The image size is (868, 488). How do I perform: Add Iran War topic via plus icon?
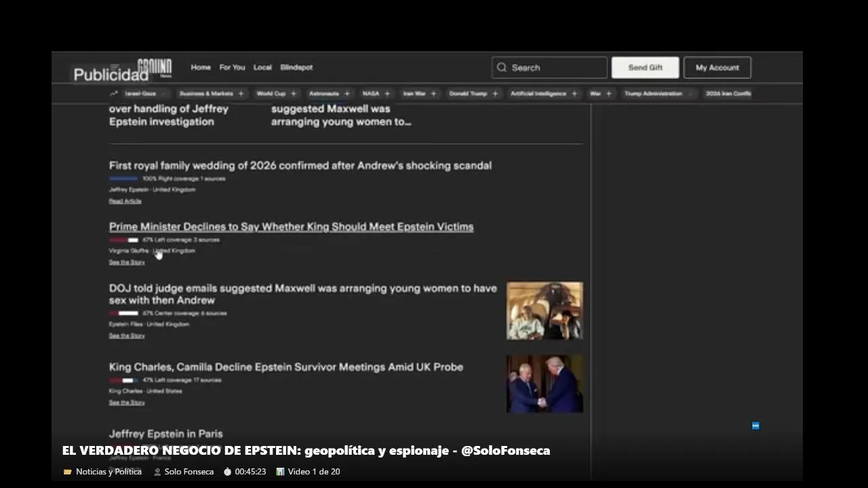(433, 94)
